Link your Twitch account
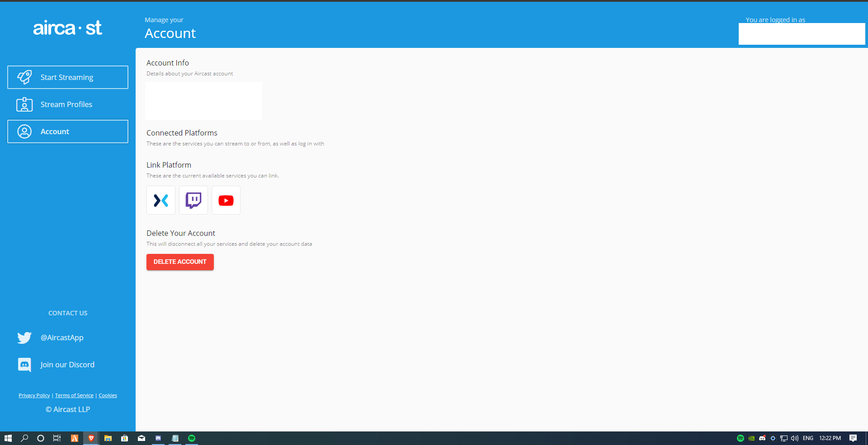 pos(193,200)
